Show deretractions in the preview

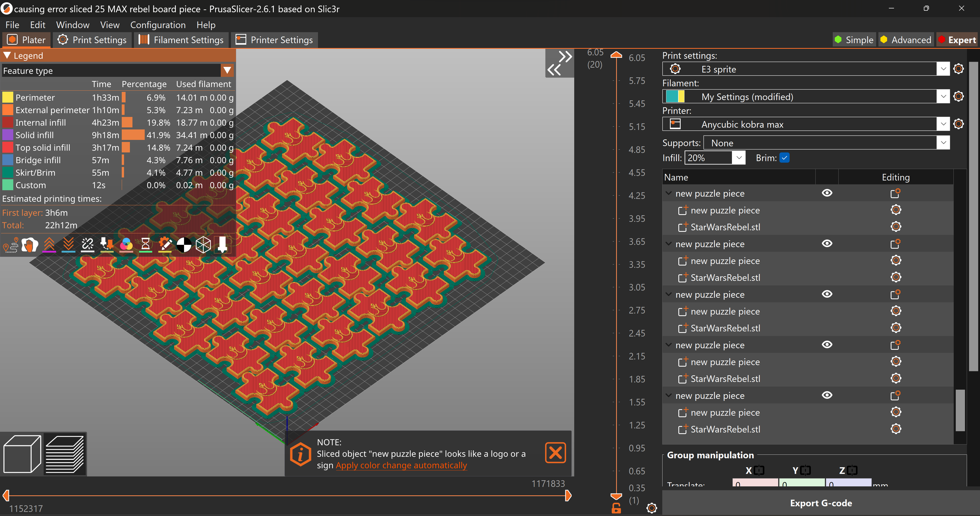point(68,245)
